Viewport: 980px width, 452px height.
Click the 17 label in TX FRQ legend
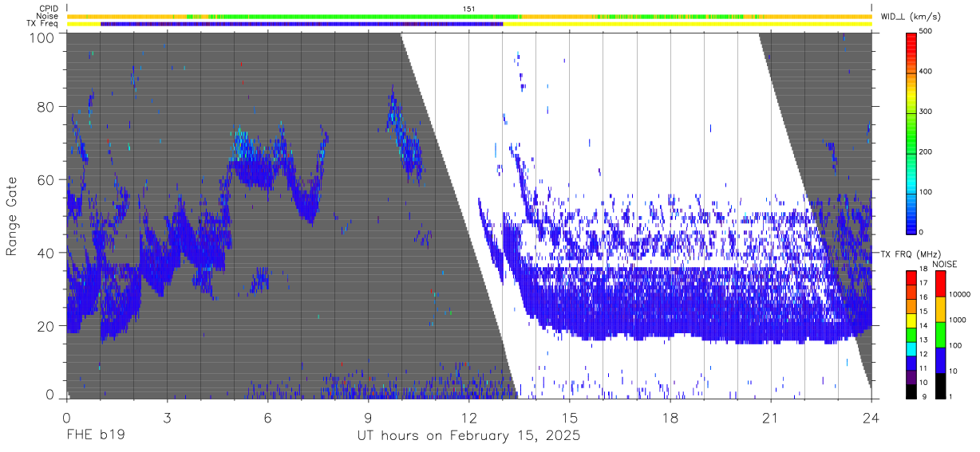[x=923, y=283]
